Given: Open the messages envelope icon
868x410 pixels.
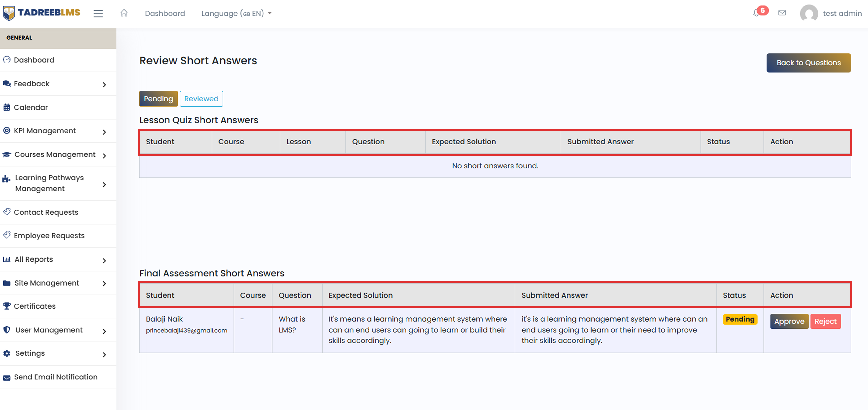Looking at the screenshot, I should 782,13.
